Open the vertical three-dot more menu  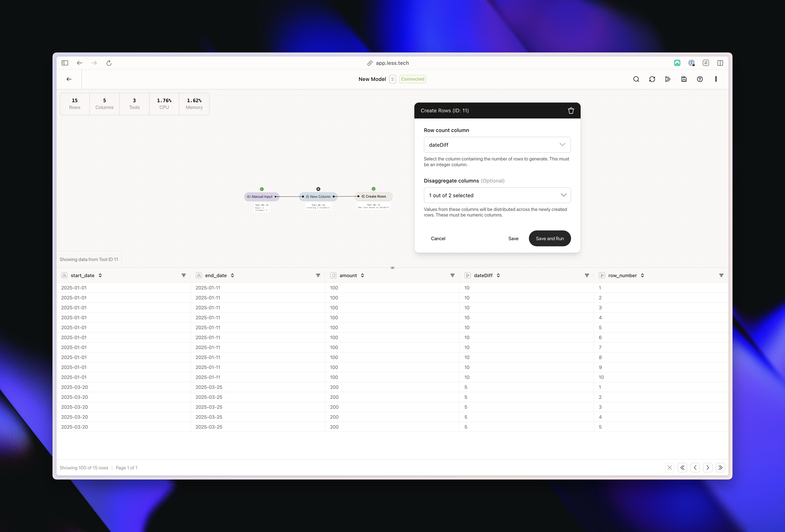pos(716,79)
